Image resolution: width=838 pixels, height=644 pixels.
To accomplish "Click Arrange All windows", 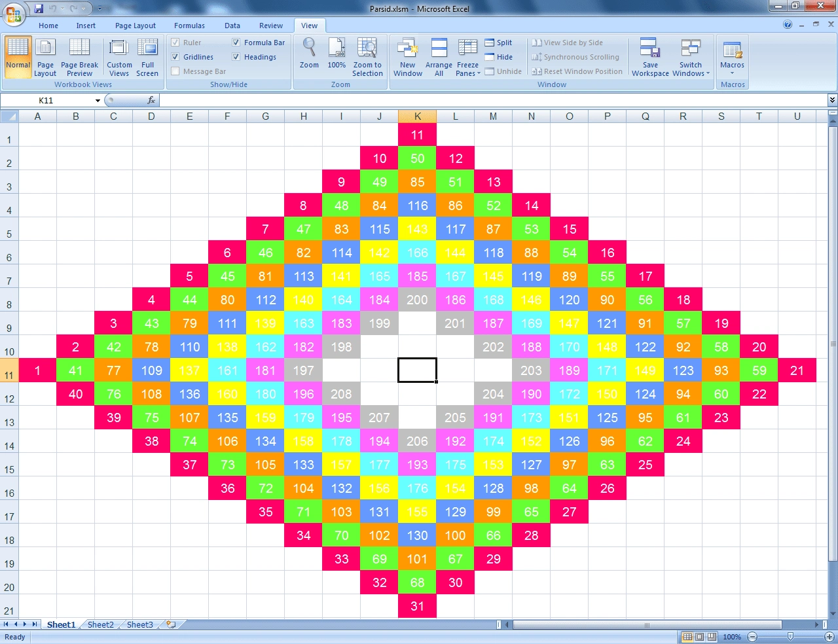I will (x=439, y=57).
